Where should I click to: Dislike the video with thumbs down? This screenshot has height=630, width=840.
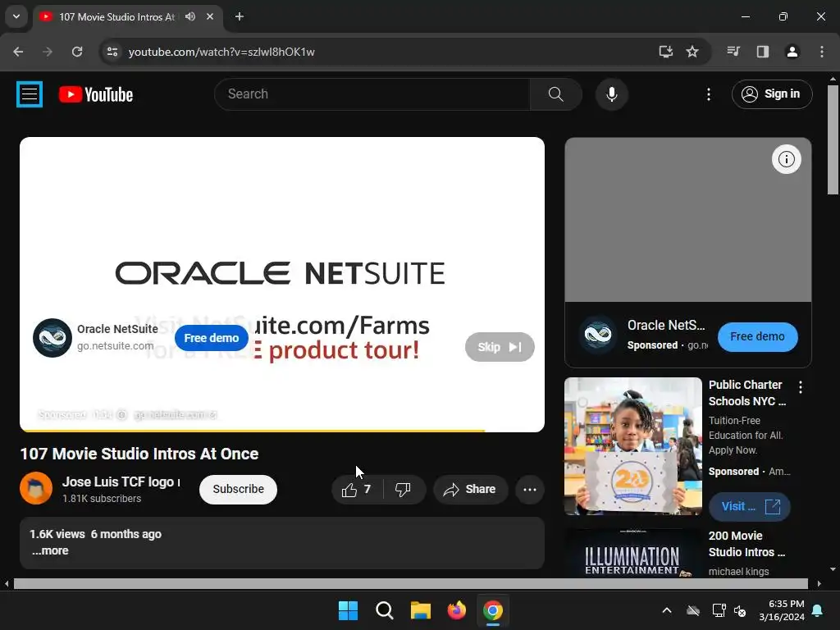click(x=403, y=489)
